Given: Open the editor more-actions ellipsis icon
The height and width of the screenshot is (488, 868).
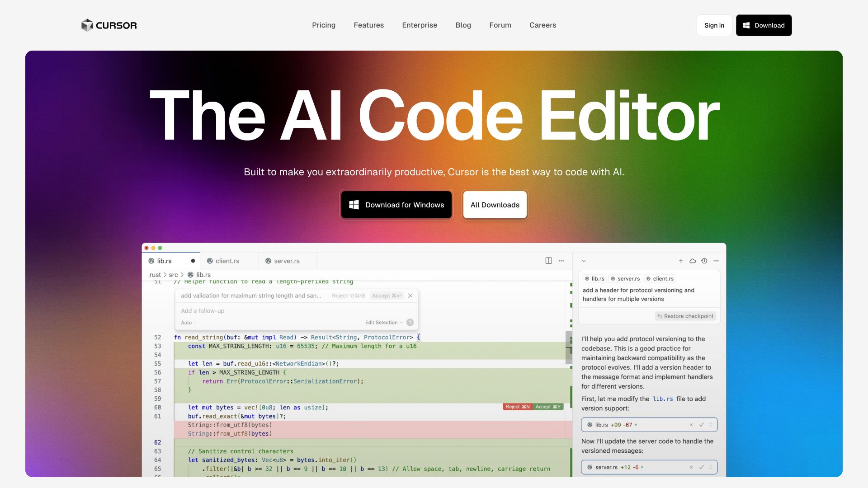Looking at the screenshot, I should [x=561, y=261].
